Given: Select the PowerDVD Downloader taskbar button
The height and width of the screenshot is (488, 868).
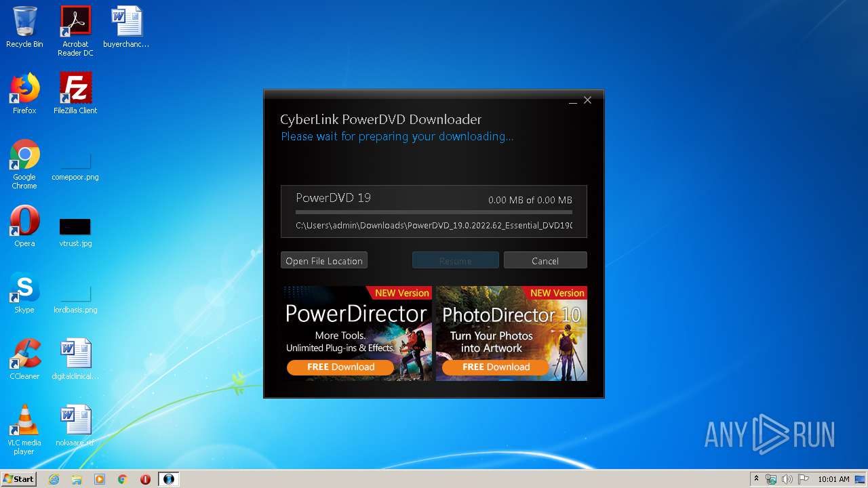Looking at the screenshot, I should 169,479.
